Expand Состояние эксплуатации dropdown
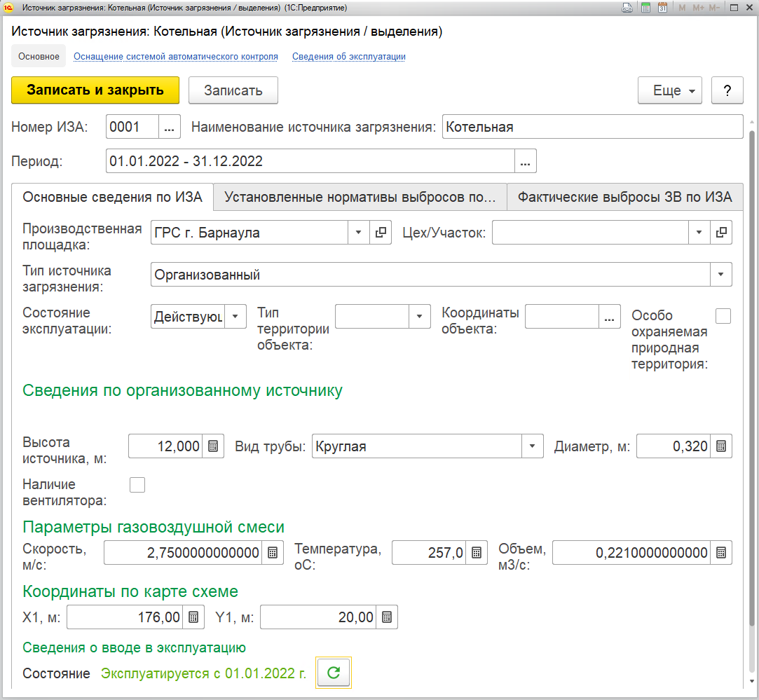 (235, 317)
